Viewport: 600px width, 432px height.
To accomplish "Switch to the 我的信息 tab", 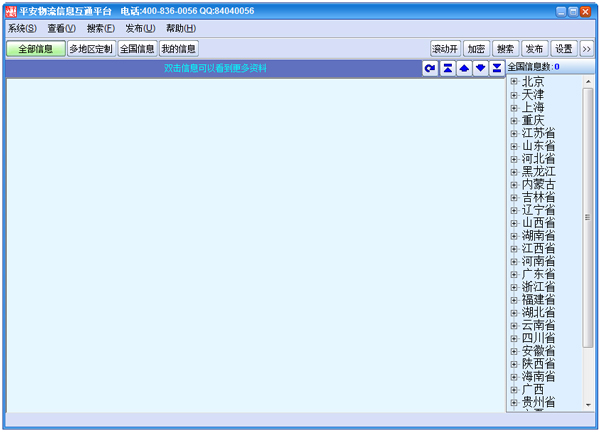I will (x=178, y=49).
